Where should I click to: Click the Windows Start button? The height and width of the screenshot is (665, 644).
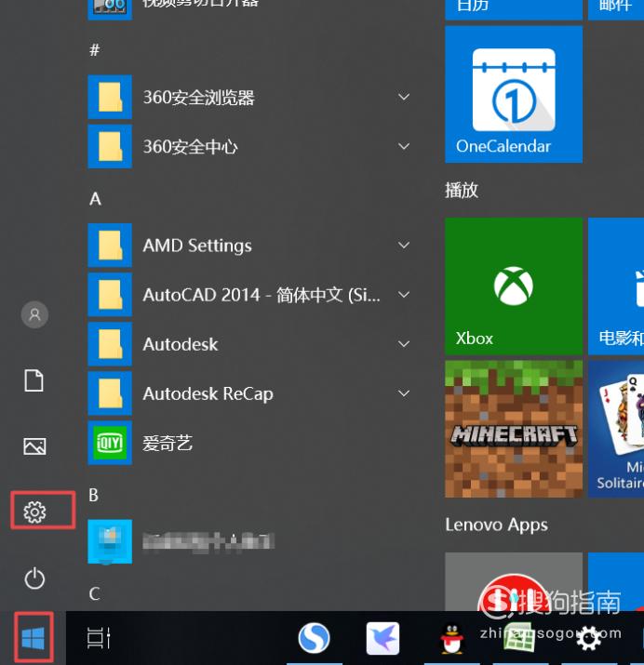click(x=34, y=638)
